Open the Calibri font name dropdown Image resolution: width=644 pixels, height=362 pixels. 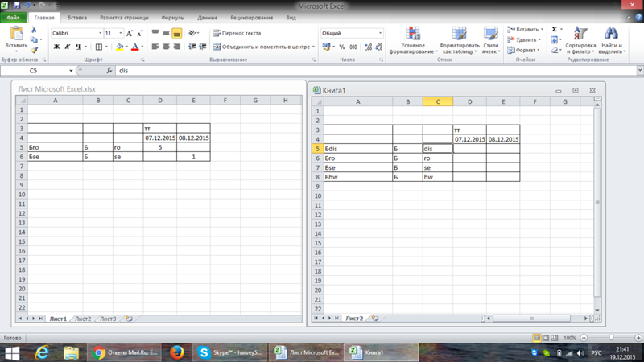pos(100,33)
